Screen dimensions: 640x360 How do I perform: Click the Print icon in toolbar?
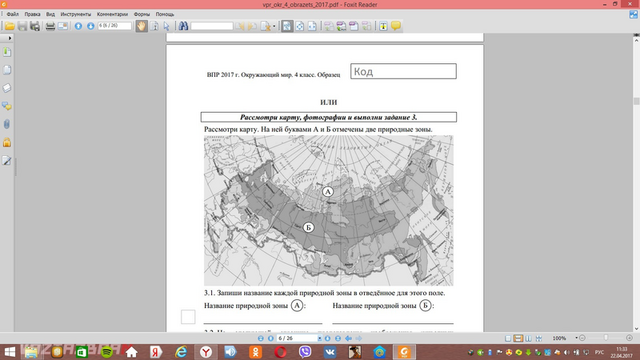pyautogui.click(x=50, y=26)
